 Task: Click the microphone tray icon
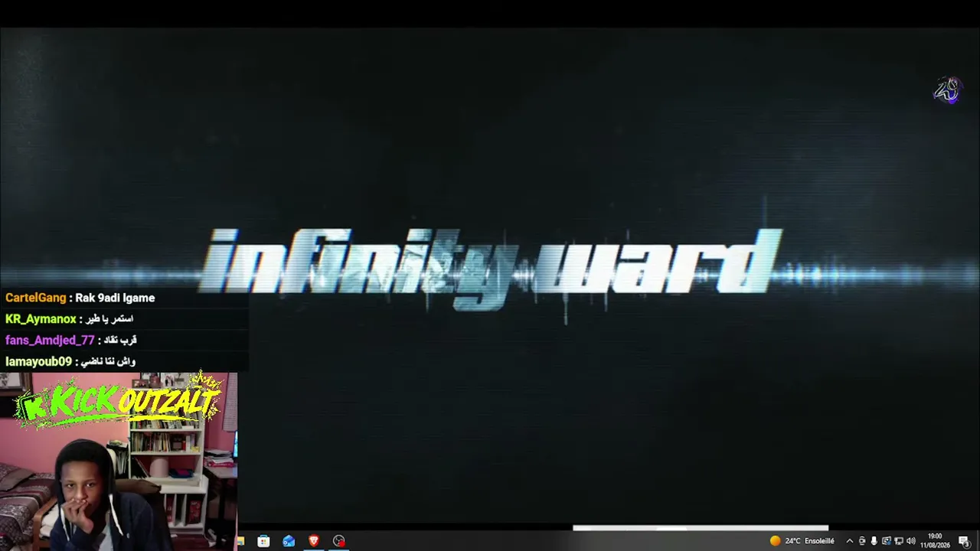click(874, 541)
